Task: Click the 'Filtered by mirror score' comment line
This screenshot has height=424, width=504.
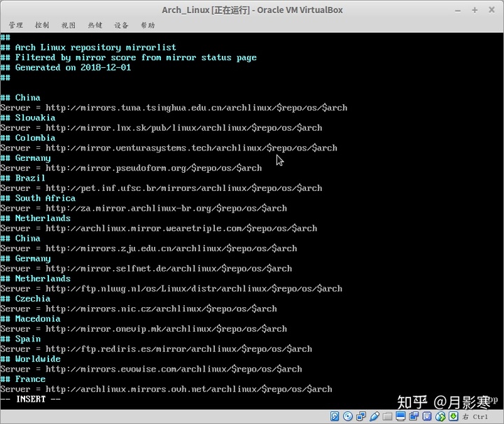Action: 129,57
